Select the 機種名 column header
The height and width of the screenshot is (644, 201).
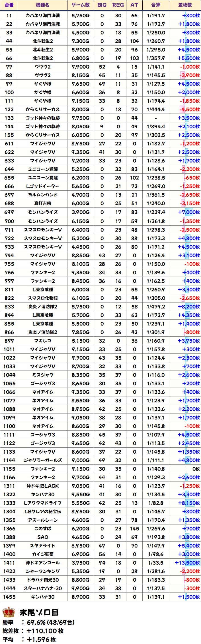click(x=43, y=5)
